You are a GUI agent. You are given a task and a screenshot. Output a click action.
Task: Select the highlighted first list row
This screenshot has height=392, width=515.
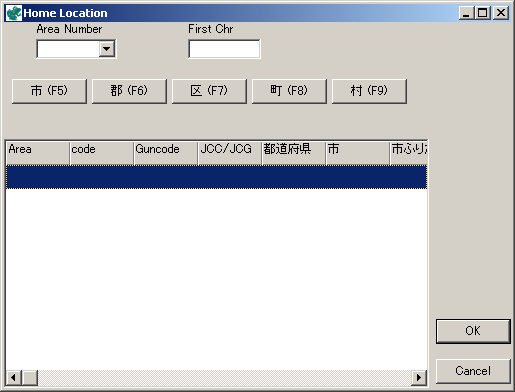[216, 177]
